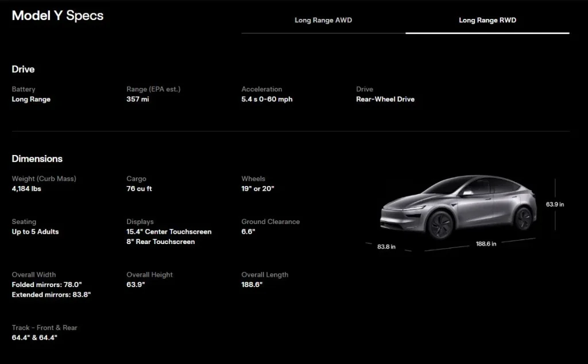Click the Weight (Curb Mass) label
The width and height of the screenshot is (588, 364).
(44, 179)
